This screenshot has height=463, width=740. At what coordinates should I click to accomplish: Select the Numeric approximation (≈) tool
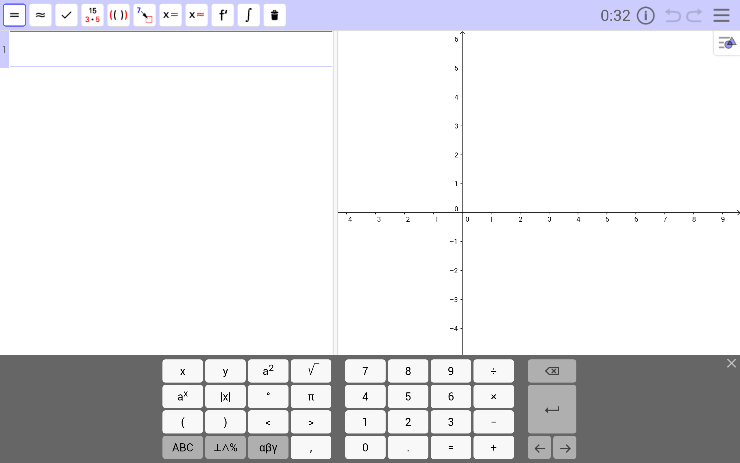[x=40, y=15]
